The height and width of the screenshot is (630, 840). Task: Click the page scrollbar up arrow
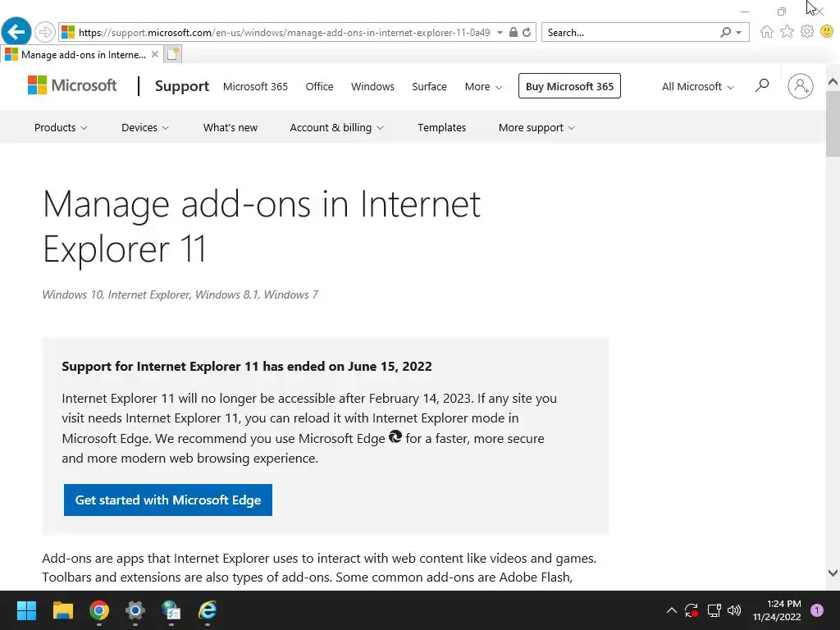(x=833, y=82)
